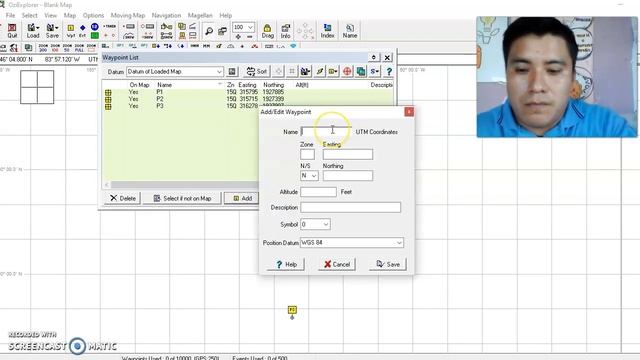Image resolution: width=640 pixels, height=360 pixels.
Task: Open the Help menu in menu bar
Action: pyautogui.click(x=226, y=15)
